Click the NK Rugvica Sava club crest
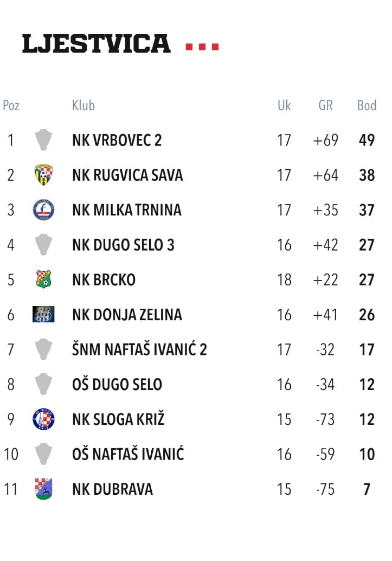 (43, 175)
